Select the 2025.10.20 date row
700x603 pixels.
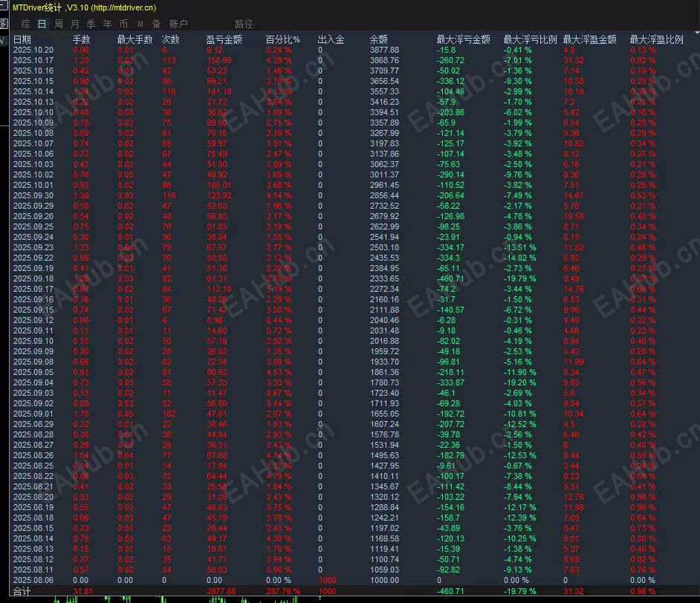click(x=33, y=50)
